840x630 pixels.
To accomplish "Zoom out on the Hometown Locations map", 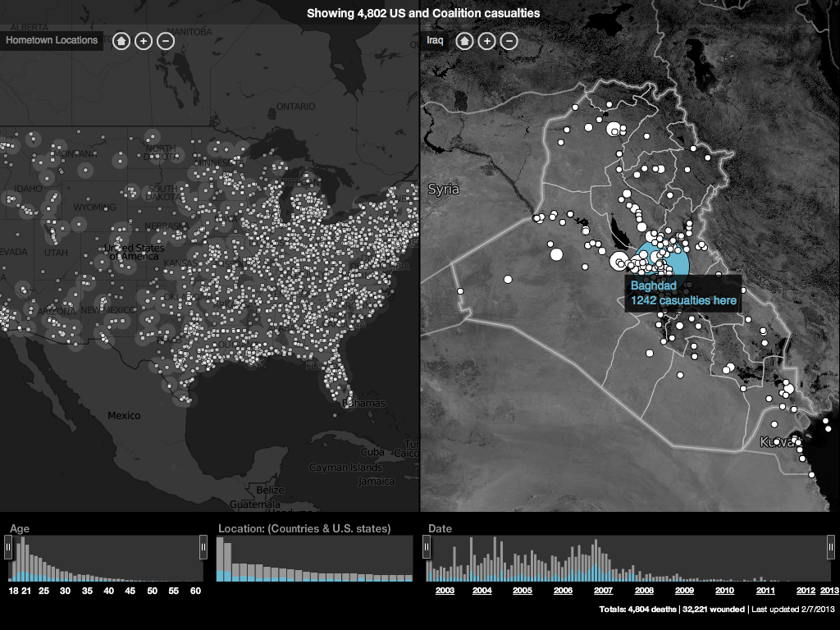I will (x=165, y=40).
